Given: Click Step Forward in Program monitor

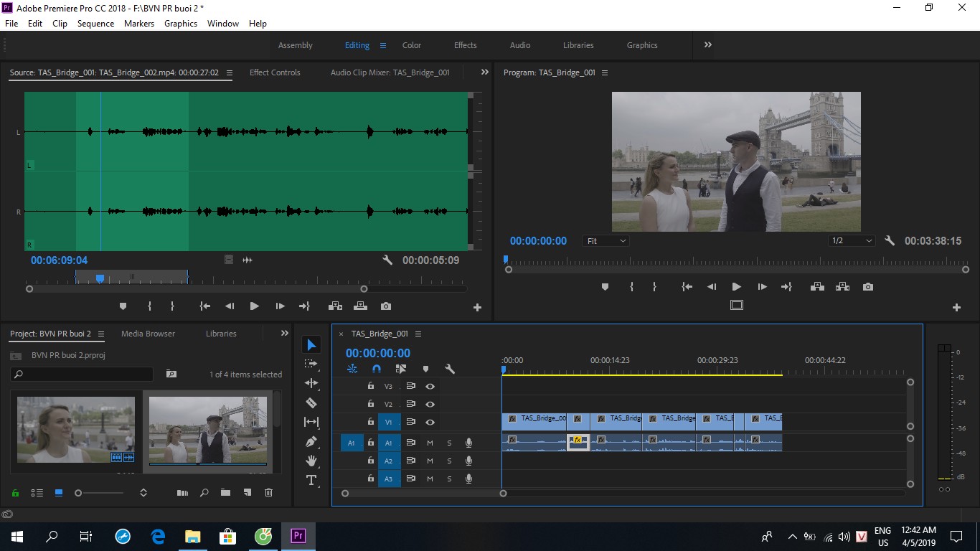Looking at the screenshot, I should click(x=762, y=287).
